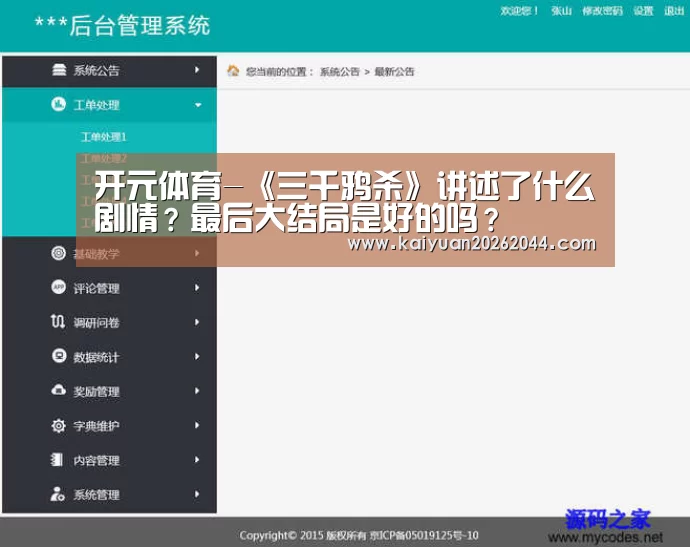690x547 pixels.
Task: Select submenu item 工单处理1
Action: 103,137
